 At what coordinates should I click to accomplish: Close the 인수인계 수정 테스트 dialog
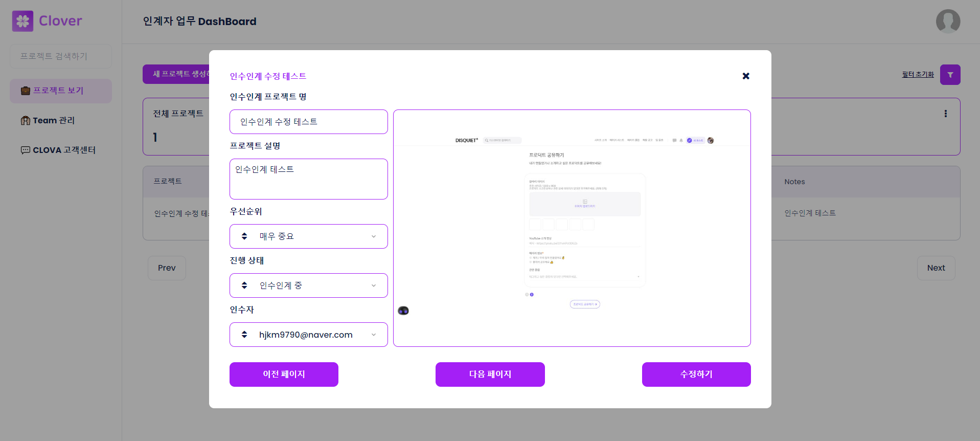point(746,76)
